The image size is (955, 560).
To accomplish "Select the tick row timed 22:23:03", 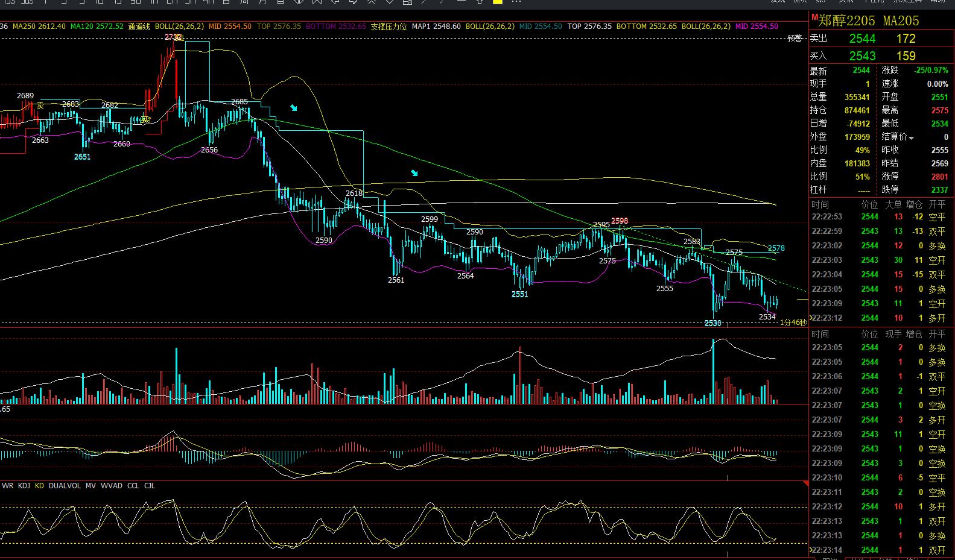I will [881, 260].
